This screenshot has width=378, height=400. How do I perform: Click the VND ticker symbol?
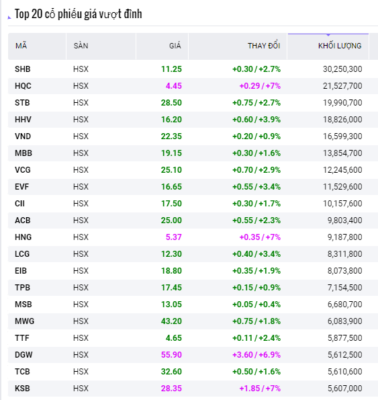coord(23,136)
